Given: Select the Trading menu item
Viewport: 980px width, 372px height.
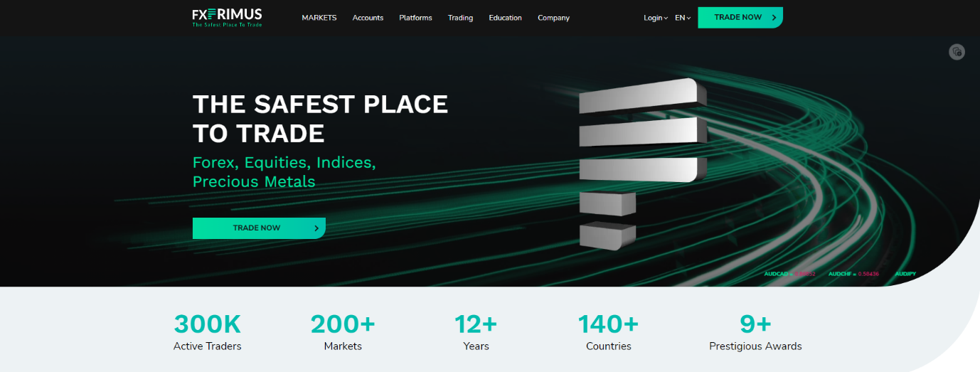Looking at the screenshot, I should point(460,18).
